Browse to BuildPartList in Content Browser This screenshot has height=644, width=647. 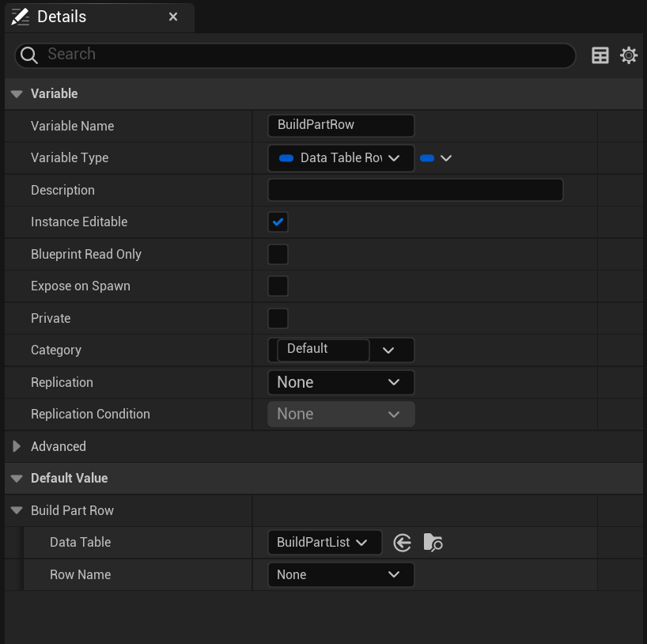coord(433,543)
